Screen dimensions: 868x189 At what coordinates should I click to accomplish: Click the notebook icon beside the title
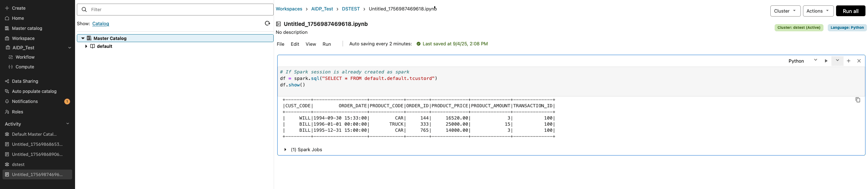278,24
